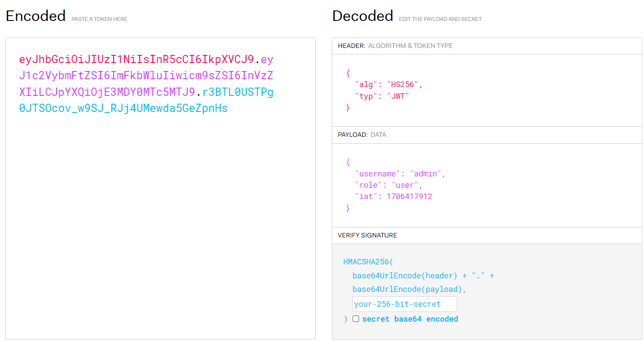Click the closing brace in the payload JSON

[x=348, y=208]
